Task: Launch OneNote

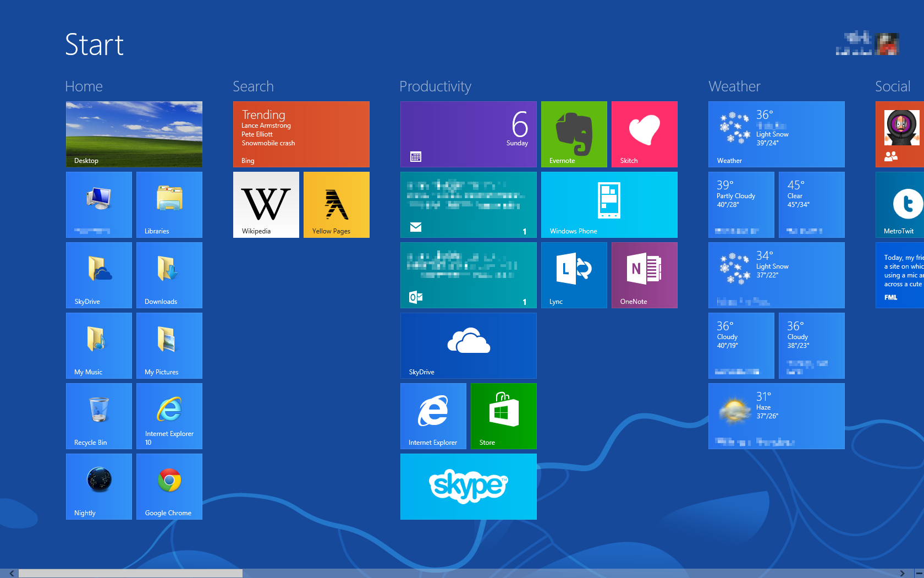Action: 645,275
